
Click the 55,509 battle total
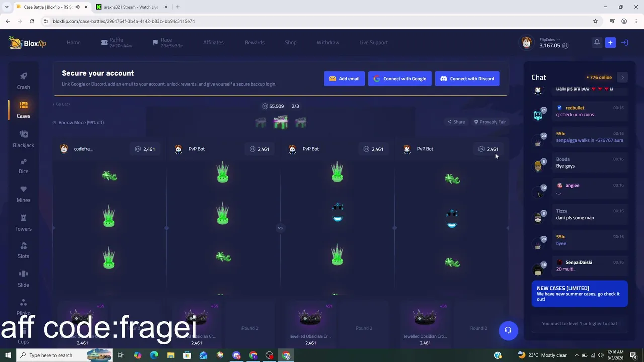(x=273, y=106)
